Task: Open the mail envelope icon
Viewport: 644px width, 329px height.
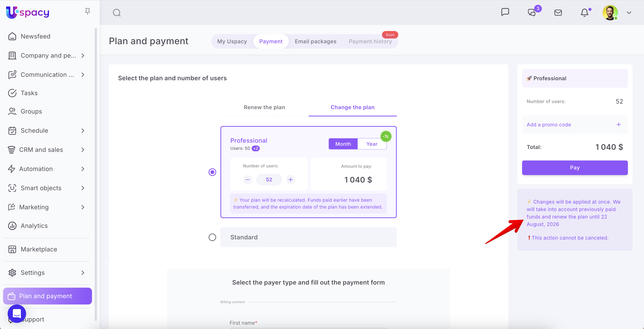Action: [x=558, y=12]
